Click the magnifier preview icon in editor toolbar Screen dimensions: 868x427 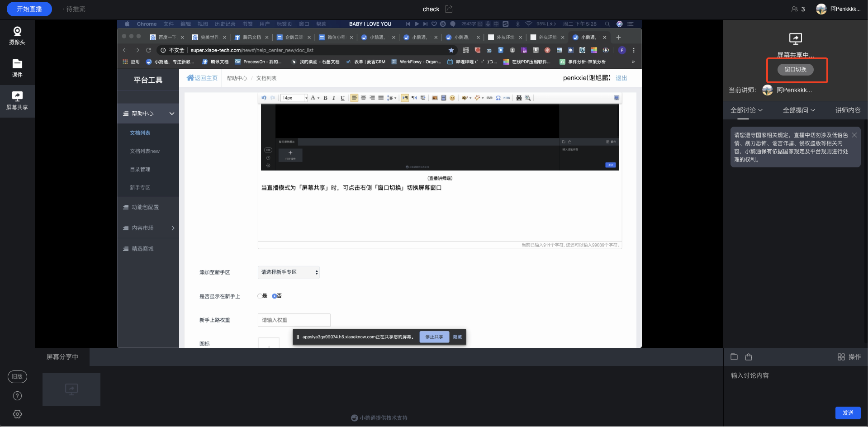tap(527, 98)
